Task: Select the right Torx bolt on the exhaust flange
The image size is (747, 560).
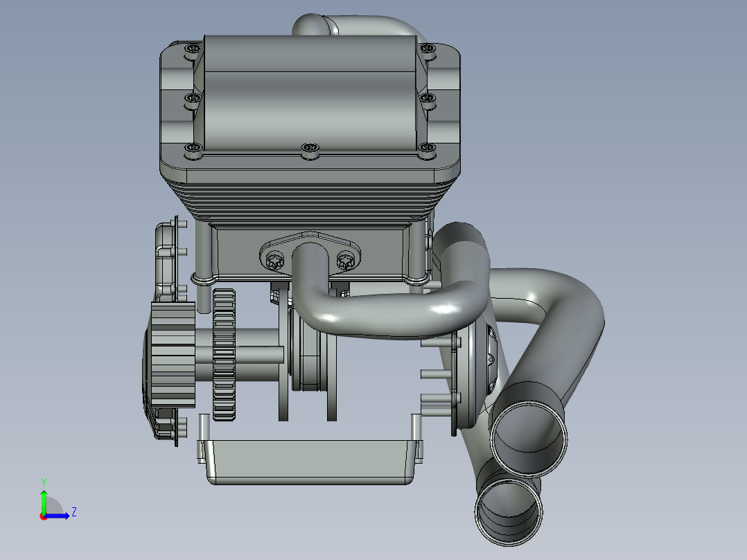Action: click(346, 261)
